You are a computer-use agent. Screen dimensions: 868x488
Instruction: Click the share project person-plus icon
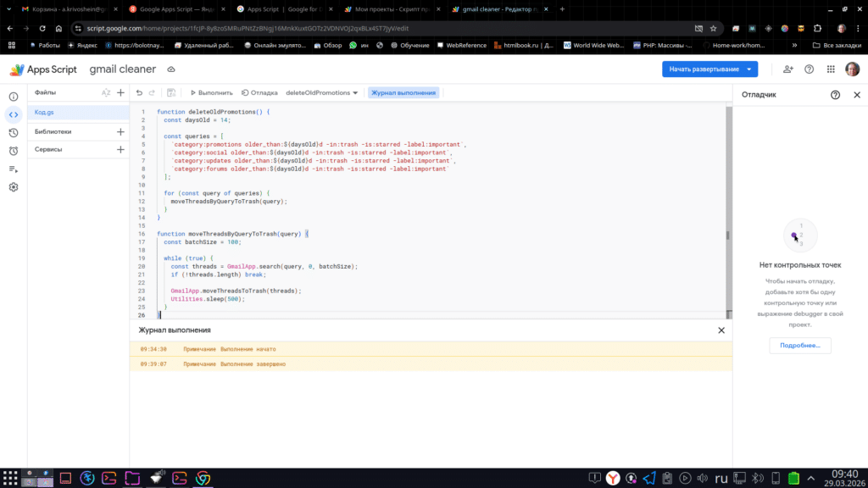coord(788,69)
